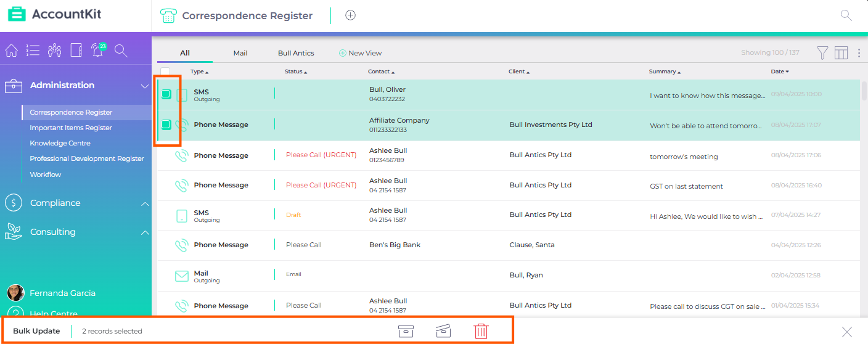Open the people/contacts icon in sidebar
The height and width of the screenshot is (344, 868).
(54, 51)
